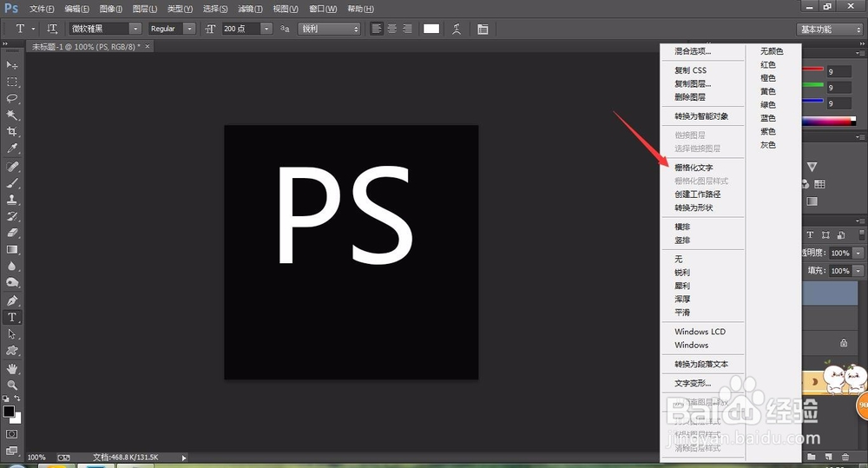This screenshot has height=468, width=868.
Task: Toggle filter for shape layers
Action: [825, 234]
